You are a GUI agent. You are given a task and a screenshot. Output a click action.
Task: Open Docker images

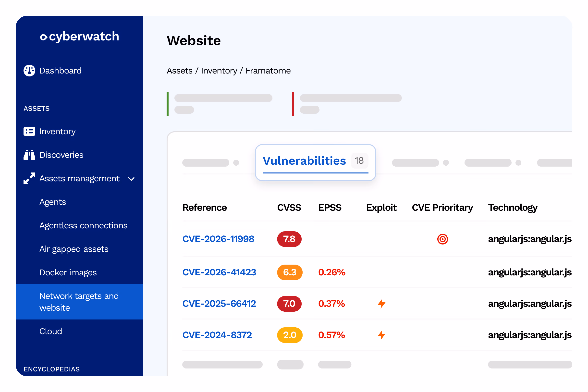point(68,272)
